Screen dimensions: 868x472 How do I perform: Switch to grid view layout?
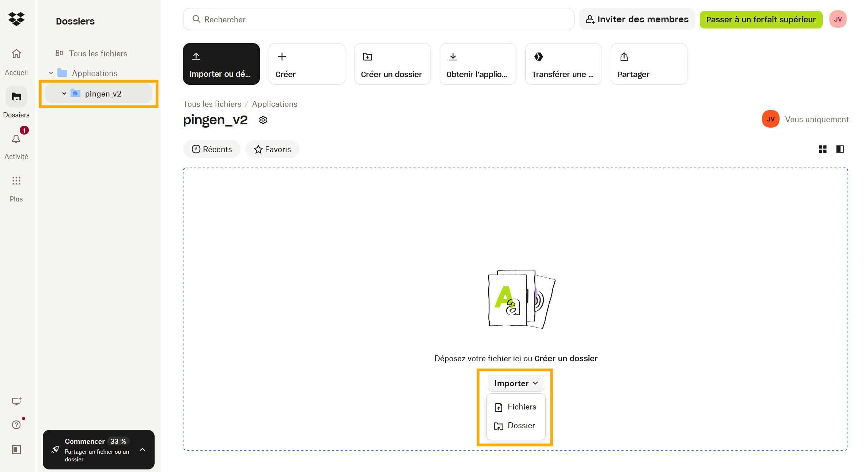tap(822, 149)
